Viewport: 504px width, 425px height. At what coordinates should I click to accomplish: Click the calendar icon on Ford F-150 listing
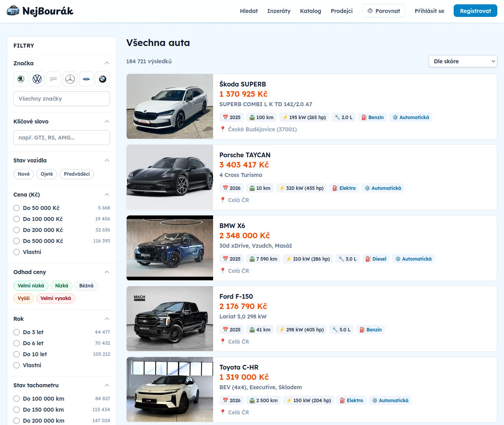[225, 329]
